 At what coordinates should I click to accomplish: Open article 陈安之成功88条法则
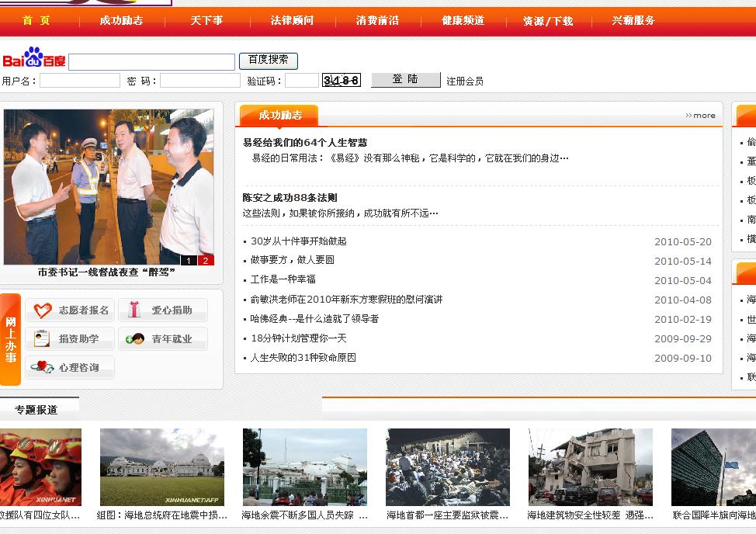pyautogui.click(x=290, y=198)
